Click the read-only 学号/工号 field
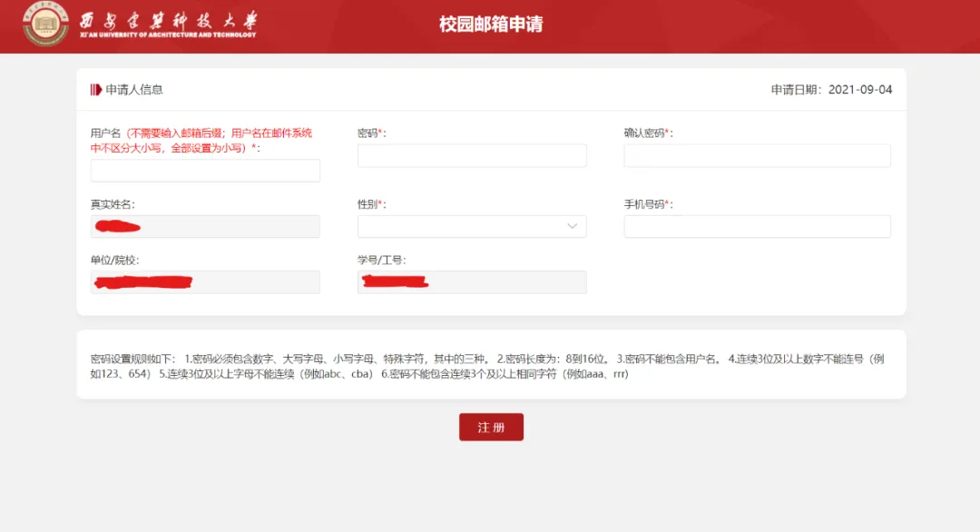The width and height of the screenshot is (980, 532). point(471,282)
